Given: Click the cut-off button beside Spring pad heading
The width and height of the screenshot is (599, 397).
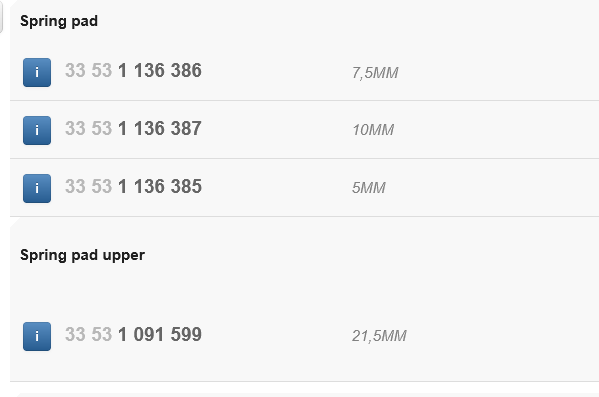Looking at the screenshot, I should [x=1, y=17].
